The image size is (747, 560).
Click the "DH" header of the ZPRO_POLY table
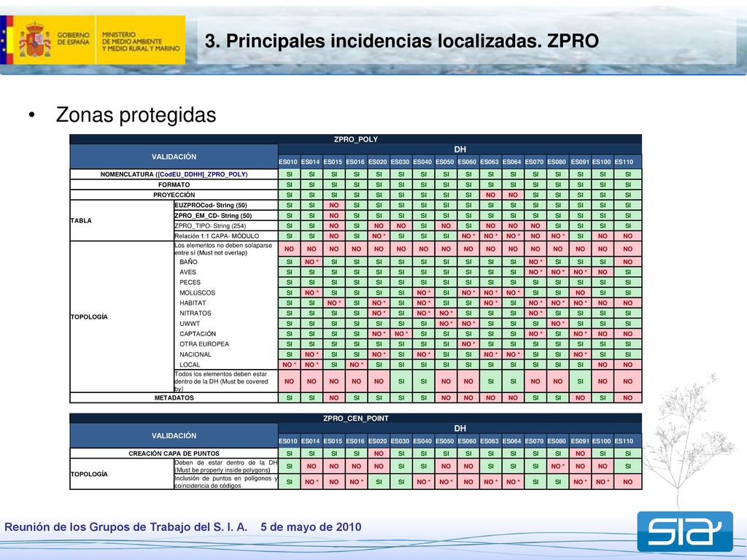pos(460,149)
